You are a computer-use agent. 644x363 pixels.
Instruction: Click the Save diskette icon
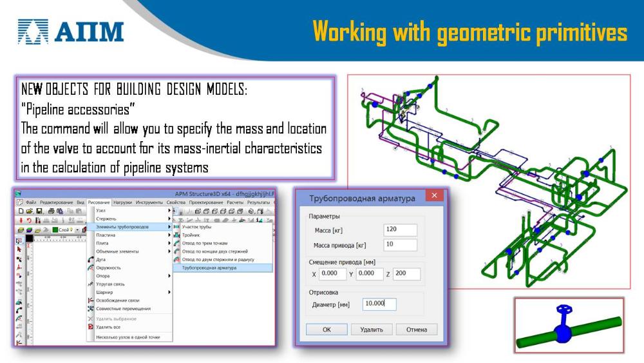pos(38,211)
